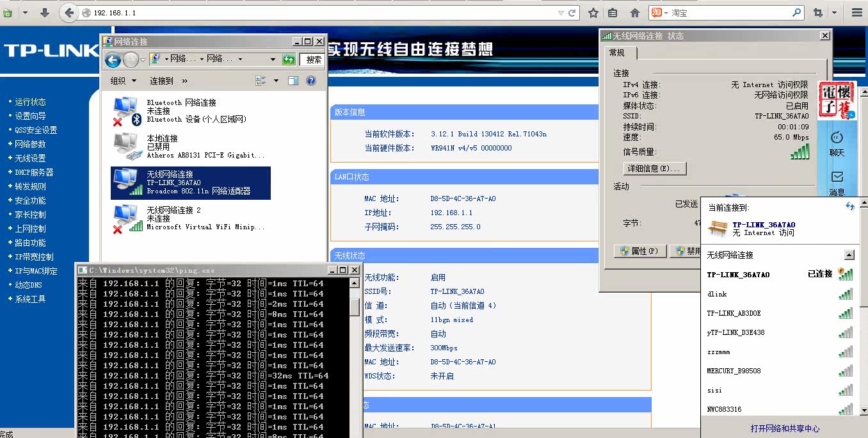Click the 搜索 search field
This screenshot has width=868, height=438.
coord(312,60)
